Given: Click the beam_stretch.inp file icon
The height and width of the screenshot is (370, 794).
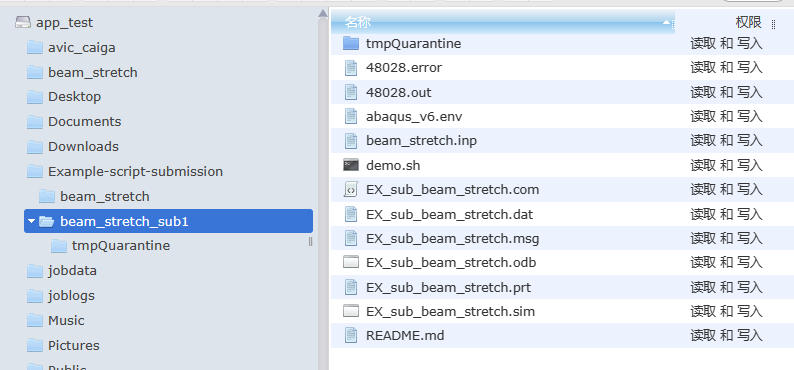Looking at the screenshot, I should click(x=351, y=140).
